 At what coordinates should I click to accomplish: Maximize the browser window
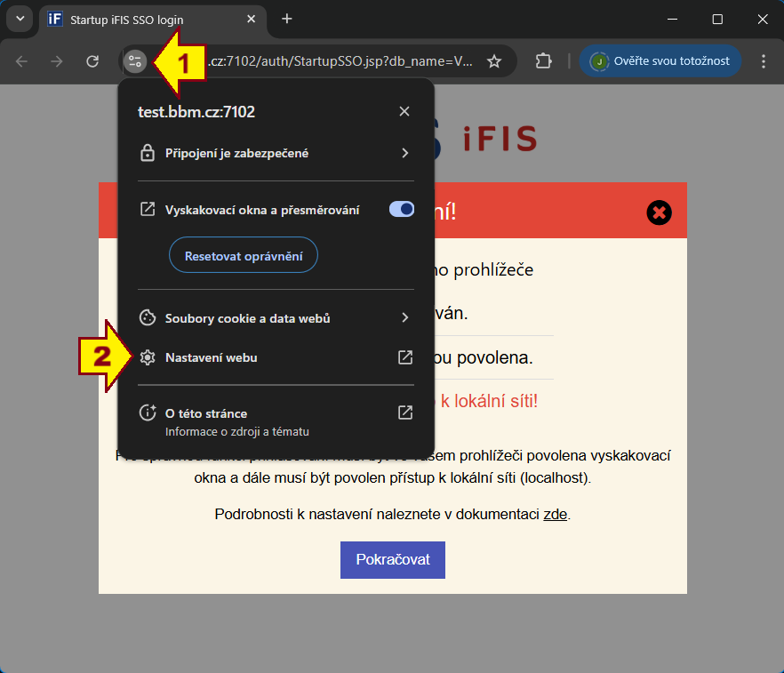[x=717, y=19]
